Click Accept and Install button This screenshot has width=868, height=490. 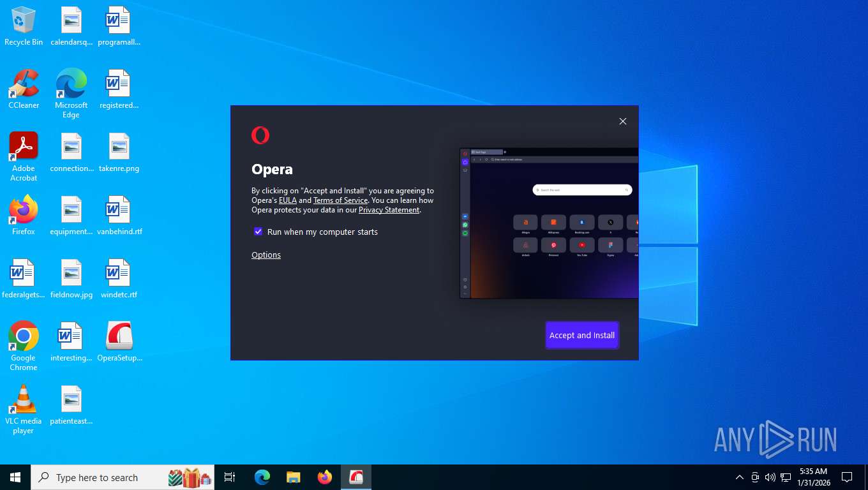[582, 335]
